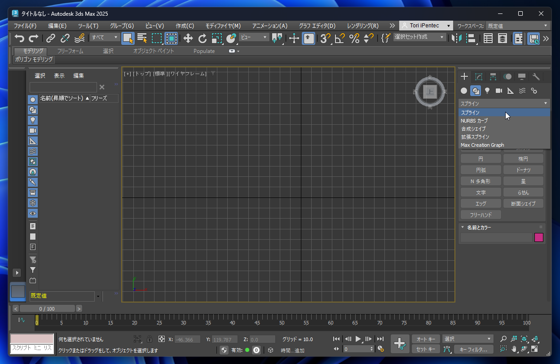Activate Select and Rotate tool

(202, 38)
